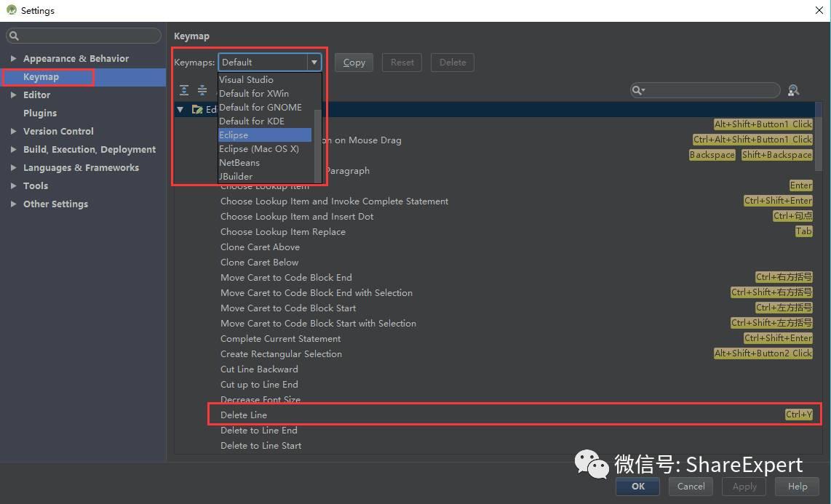
Task: Expand Languages & Frameworks section
Action: coord(13,168)
